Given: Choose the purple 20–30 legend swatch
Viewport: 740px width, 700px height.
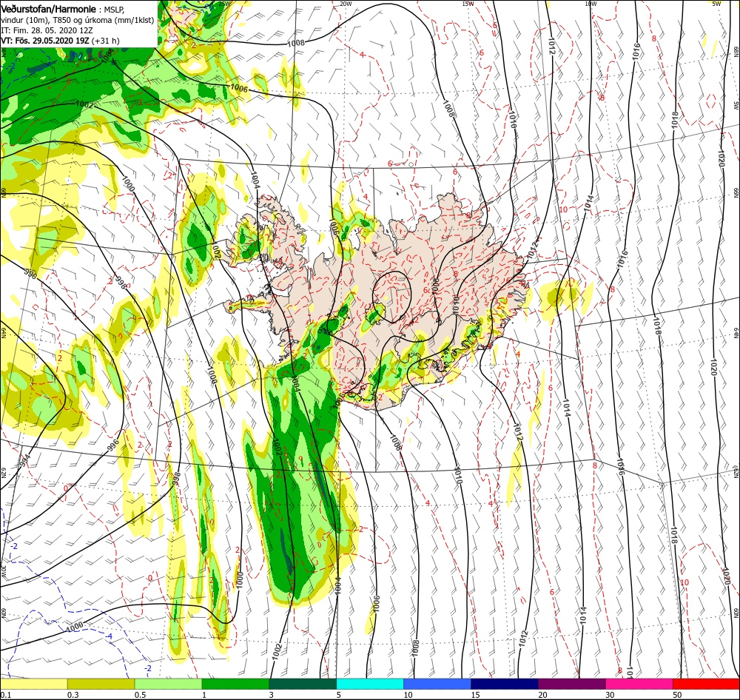Looking at the screenshot, I should pyautogui.click(x=571, y=684).
